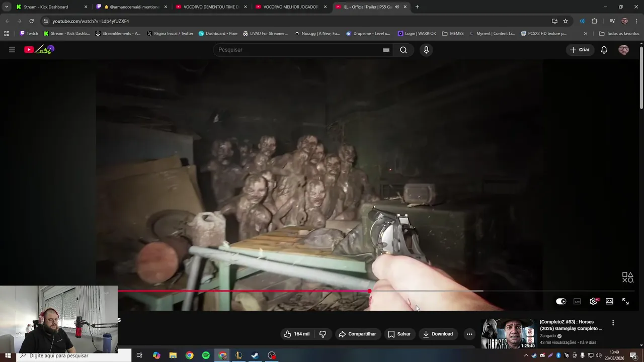Viewport: 644px width, 362px height.
Task: Expand the Chrome tab search dropdown
Action: (x=7, y=7)
